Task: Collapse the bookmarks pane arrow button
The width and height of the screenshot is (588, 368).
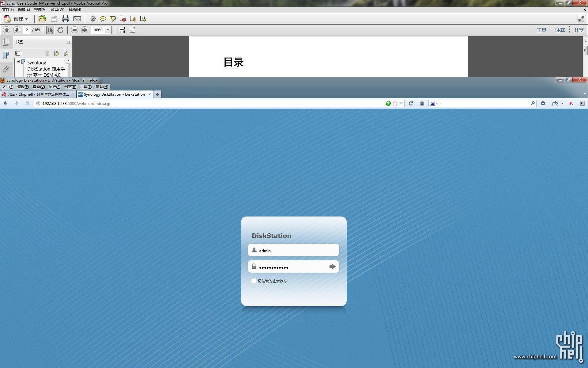Action: [x=69, y=42]
